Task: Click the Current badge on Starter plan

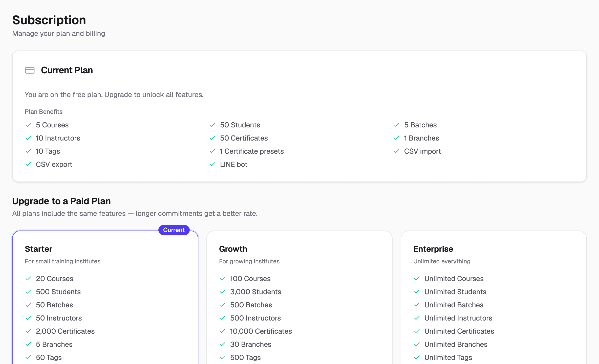Action: point(174,230)
